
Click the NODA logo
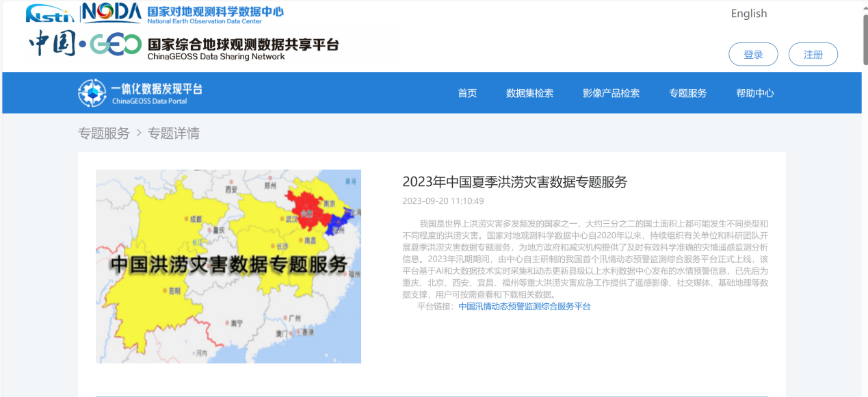111,13
